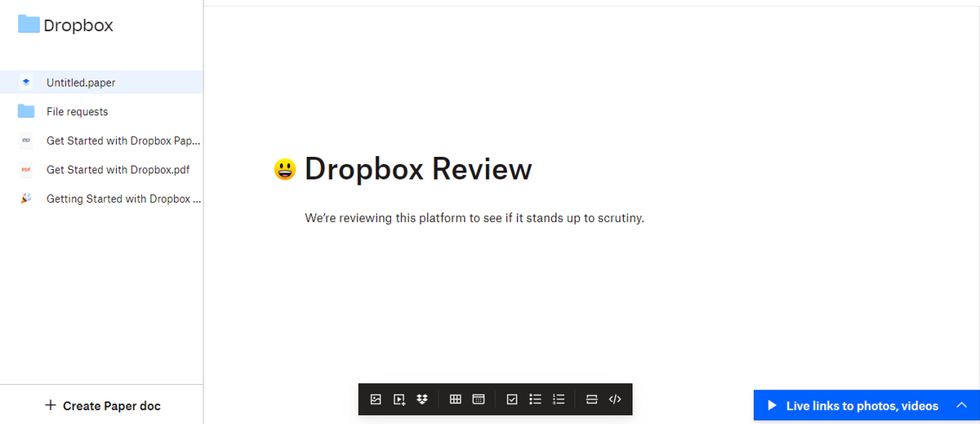
Task: Insert image using the toolbar image icon
Action: (376, 399)
